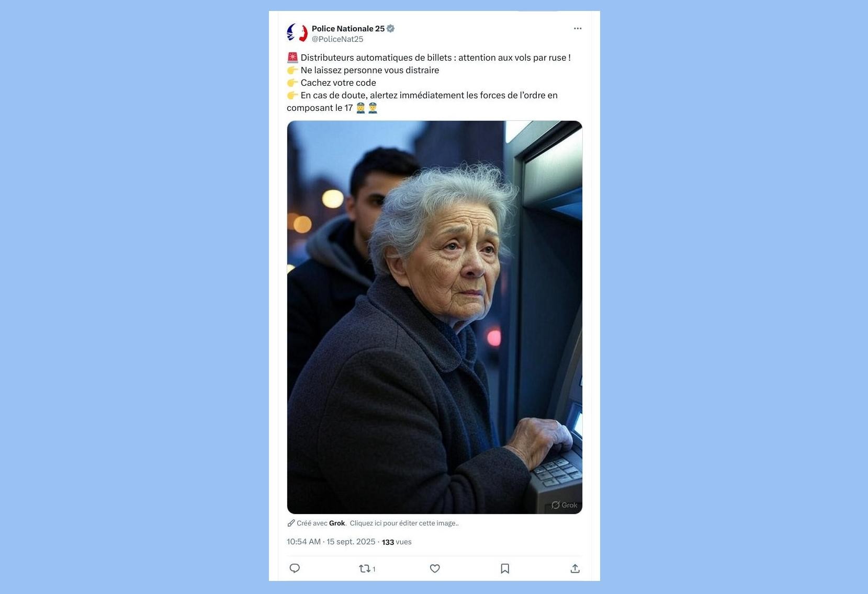Screen dimensions: 868x594
Task: Click the share upload-arrow icon
Action: (x=575, y=568)
